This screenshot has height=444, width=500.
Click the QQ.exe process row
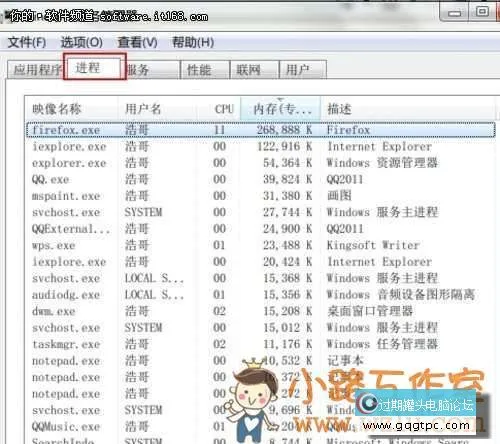coord(261,179)
